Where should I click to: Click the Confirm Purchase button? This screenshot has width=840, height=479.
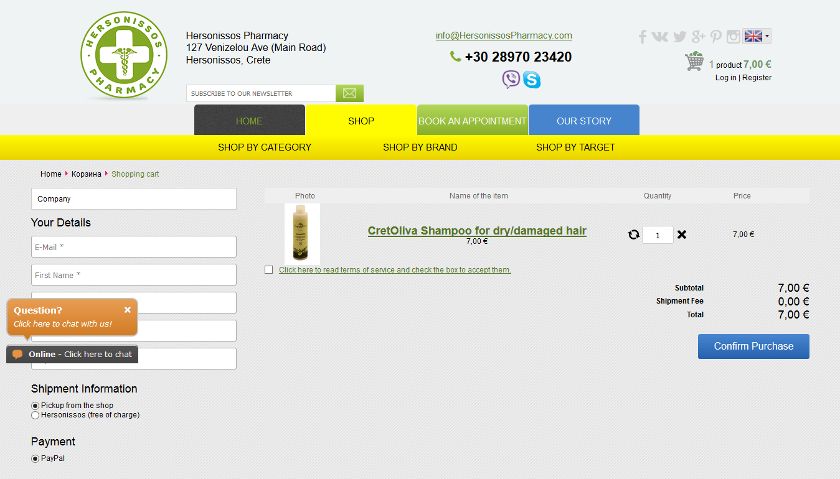click(x=753, y=346)
